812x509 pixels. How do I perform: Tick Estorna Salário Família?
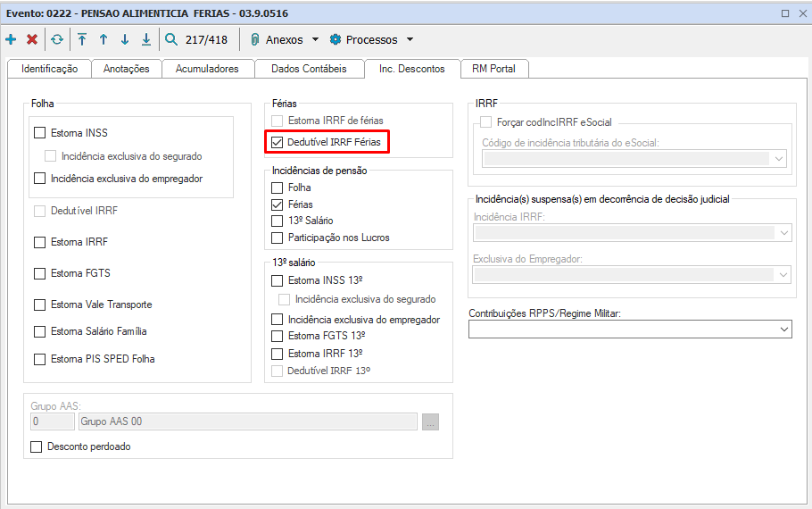pyautogui.click(x=40, y=331)
